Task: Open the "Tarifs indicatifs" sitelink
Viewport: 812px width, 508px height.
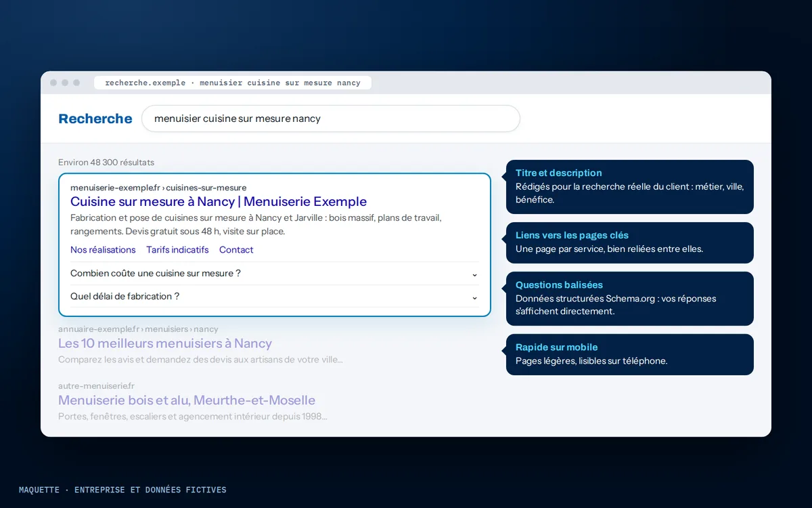Action: [x=177, y=250]
